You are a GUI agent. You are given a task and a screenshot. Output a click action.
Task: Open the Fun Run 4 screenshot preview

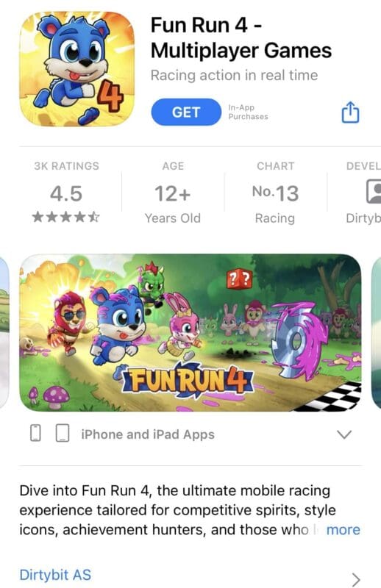coord(190,333)
